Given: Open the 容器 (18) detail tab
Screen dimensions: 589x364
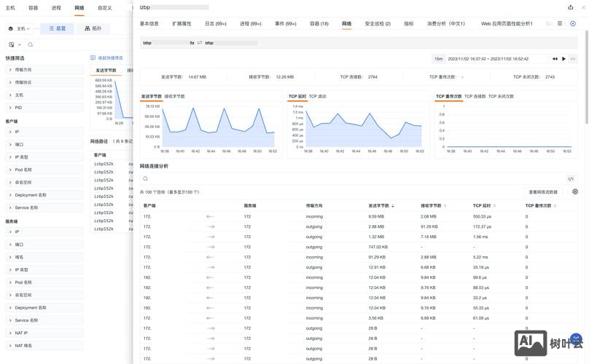Looking at the screenshot, I should [319, 23].
